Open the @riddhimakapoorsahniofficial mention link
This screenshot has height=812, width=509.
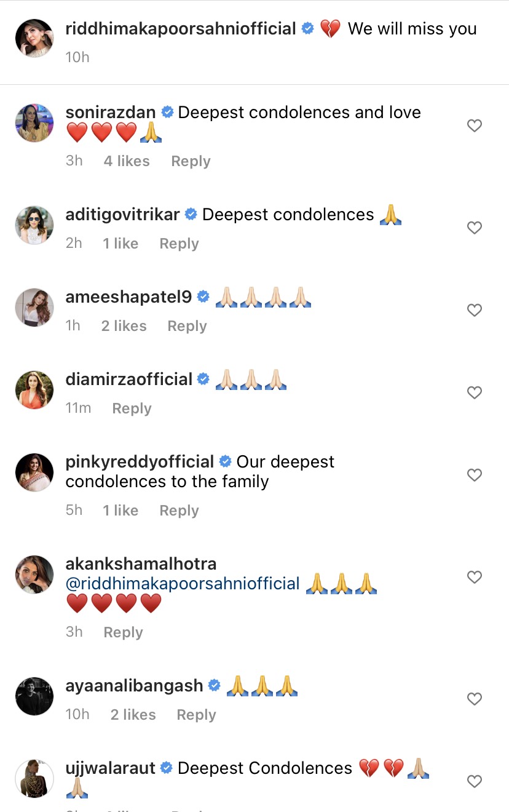click(x=183, y=584)
